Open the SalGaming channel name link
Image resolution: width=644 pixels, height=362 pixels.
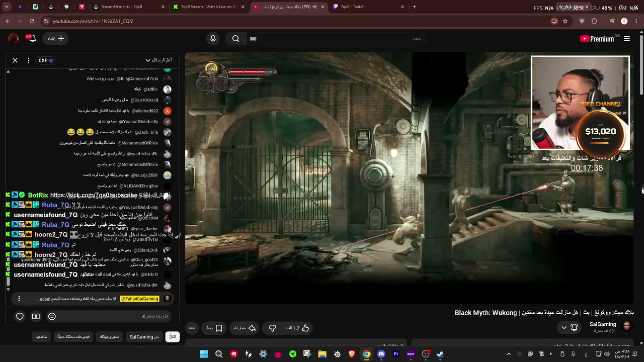(603, 325)
